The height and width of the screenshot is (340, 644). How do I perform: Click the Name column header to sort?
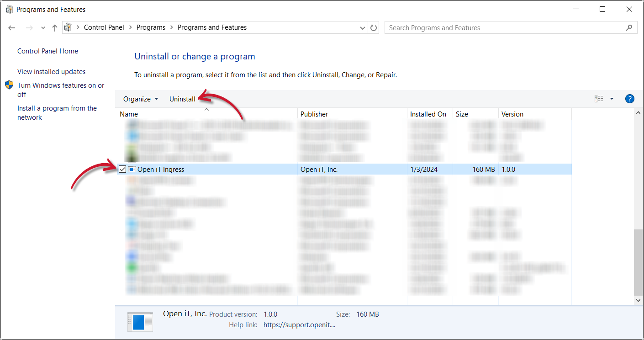(128, 114)
